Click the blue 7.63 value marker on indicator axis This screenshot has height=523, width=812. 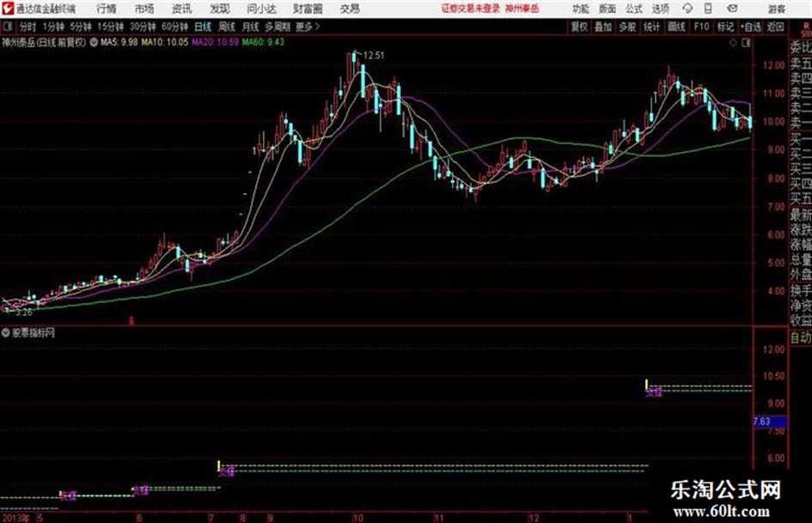tap(770, 422)
